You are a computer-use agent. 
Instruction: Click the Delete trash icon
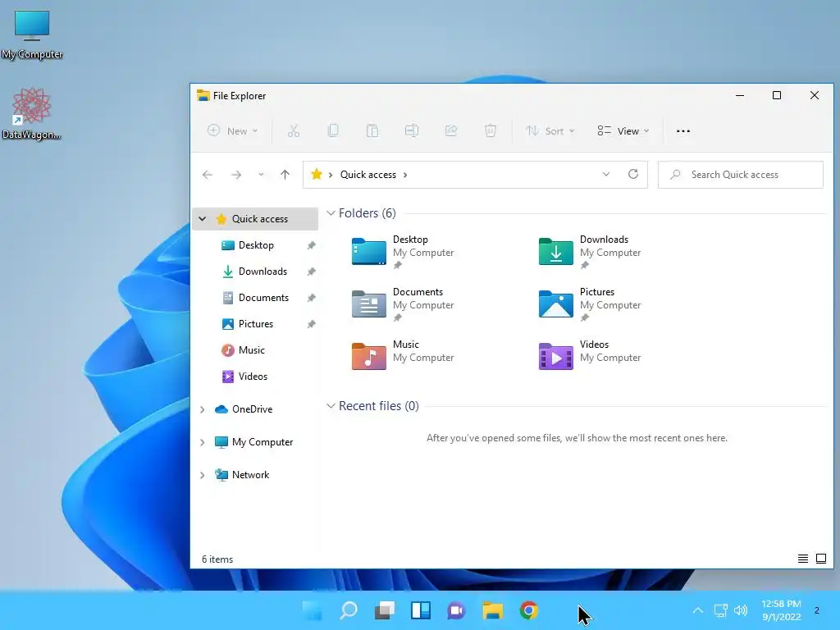(x=491, y=130)
